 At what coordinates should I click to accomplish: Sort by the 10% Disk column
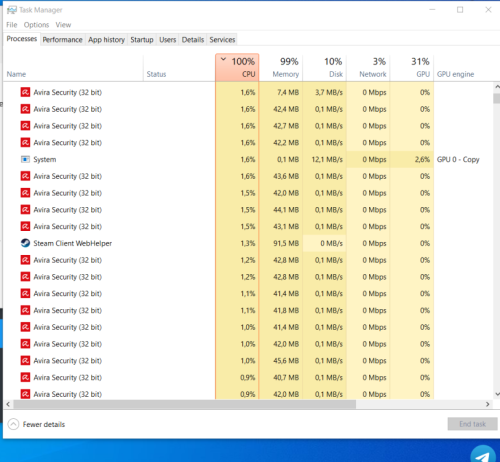325,68
